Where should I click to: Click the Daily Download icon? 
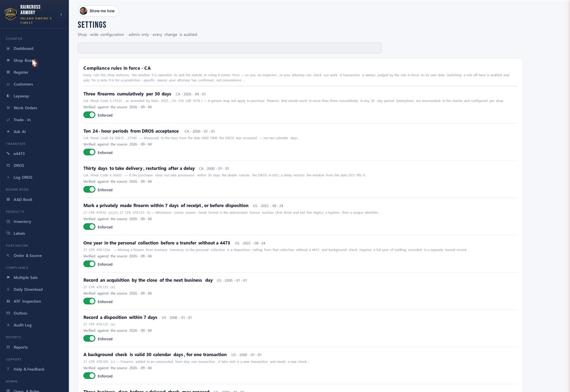point(8,289)
